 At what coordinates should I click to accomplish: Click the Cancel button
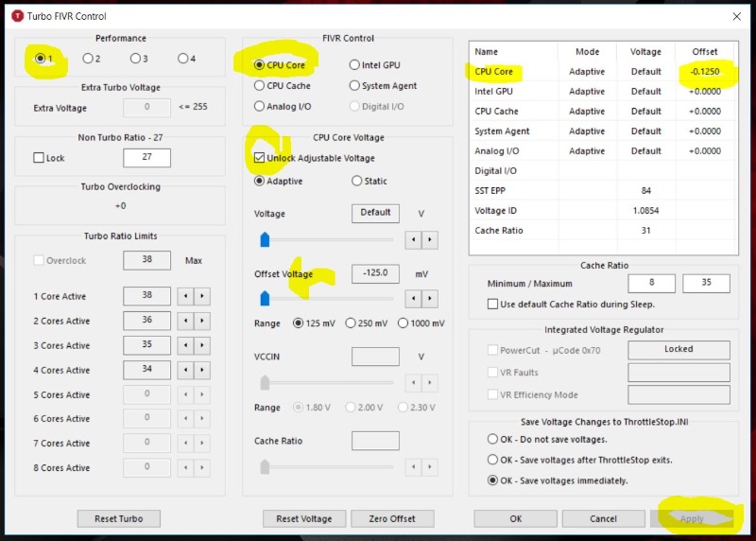tap(603, 519)
